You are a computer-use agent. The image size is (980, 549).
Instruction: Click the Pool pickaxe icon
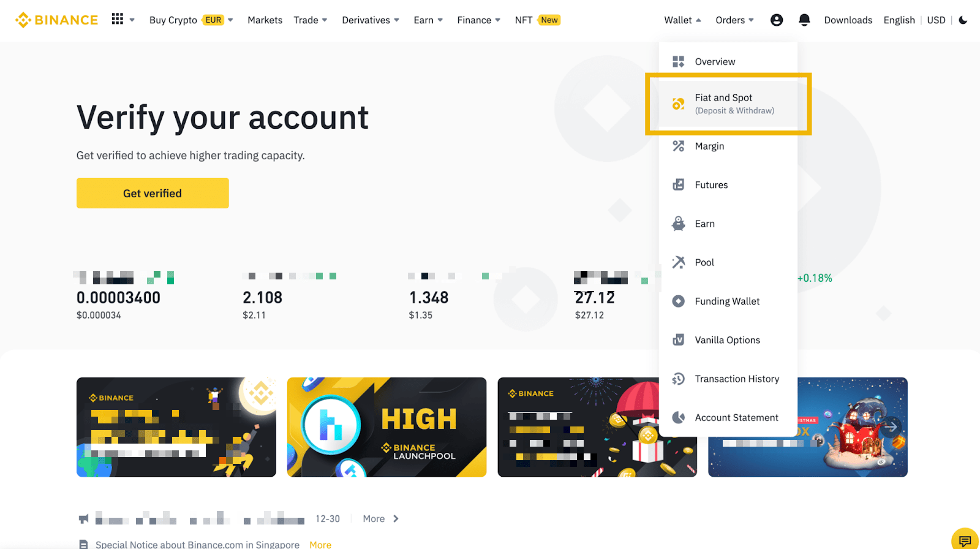pyautogui.click(x=678, y=262)
